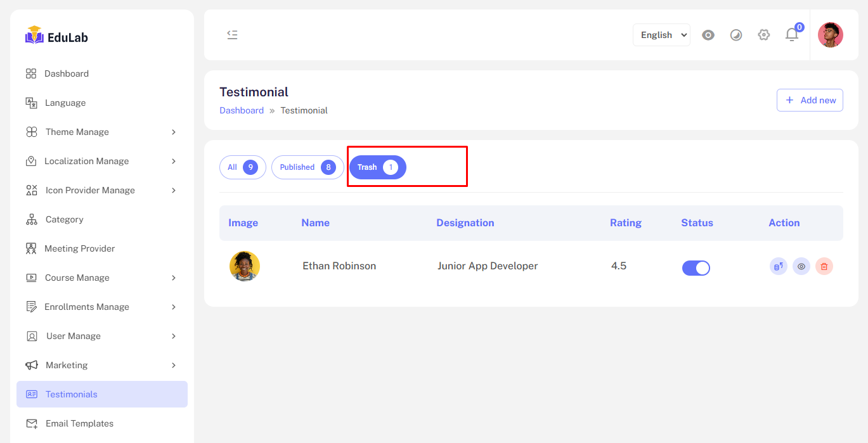View Ethan Robinson's testimonial via eye icon
This screenshot has width=868, height=443.
point(801,266)
